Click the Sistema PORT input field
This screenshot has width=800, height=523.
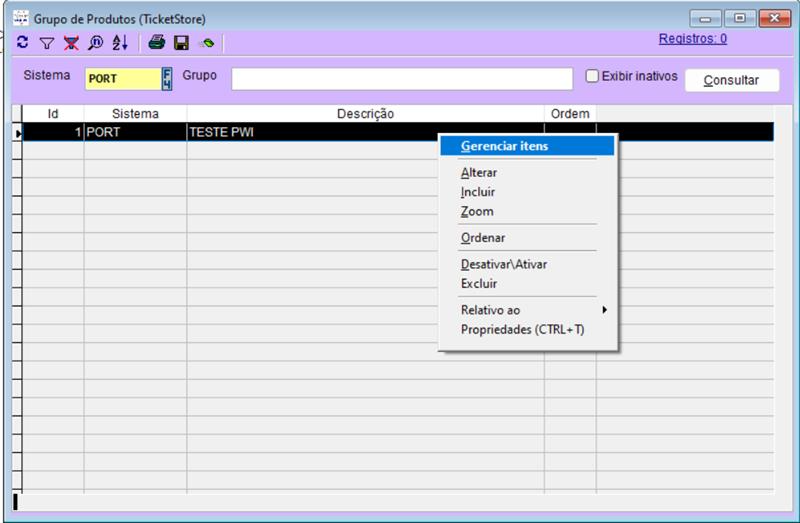point(122,79)
